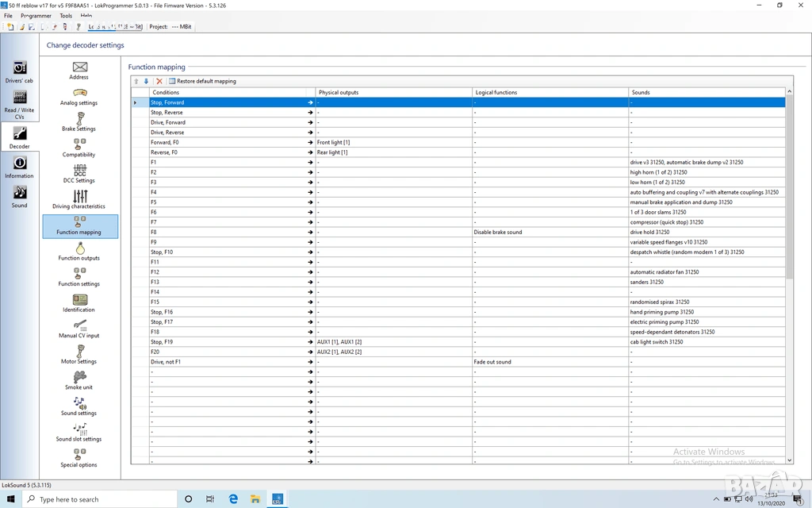Image resolution: width=812 pixels, height=508 pixels.
Task: Click the red delete mapping icon
Action: coord(159,81)
